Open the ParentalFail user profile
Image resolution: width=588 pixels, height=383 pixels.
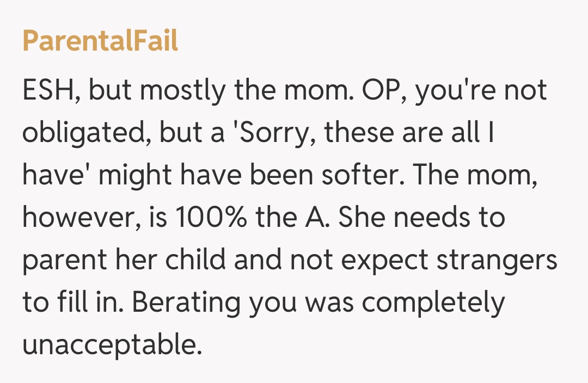click(100, 42)
